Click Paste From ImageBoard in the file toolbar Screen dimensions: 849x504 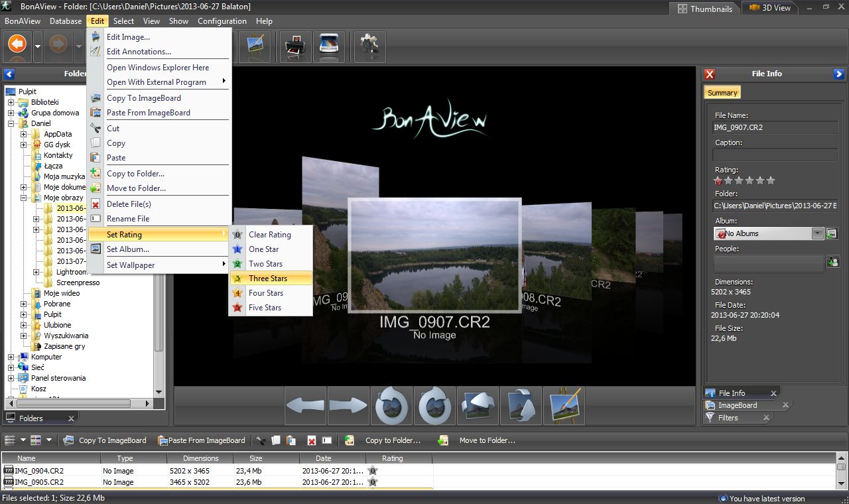click(201, 440)
